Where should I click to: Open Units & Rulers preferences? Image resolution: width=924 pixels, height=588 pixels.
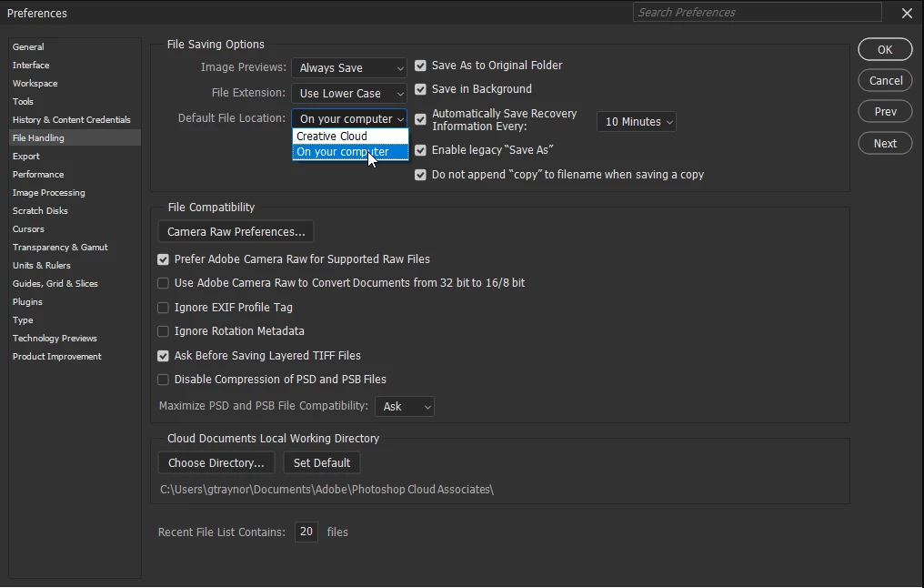coord(41,266)
